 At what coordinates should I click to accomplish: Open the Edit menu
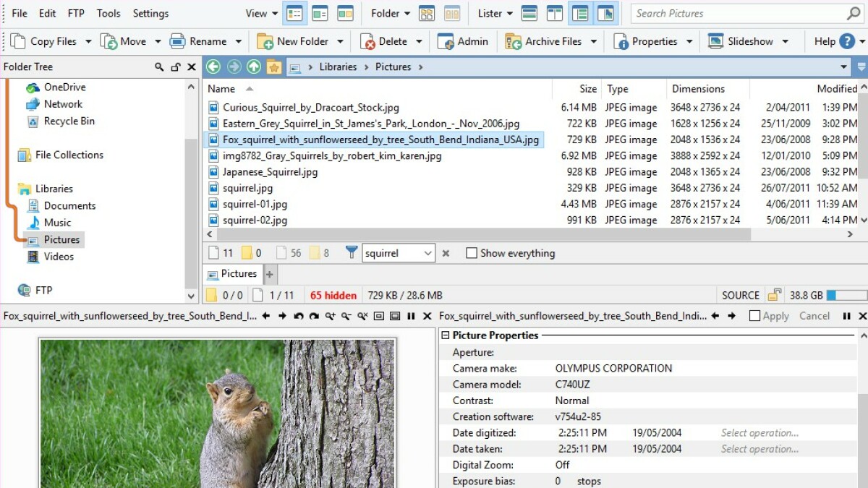(48, 13)
